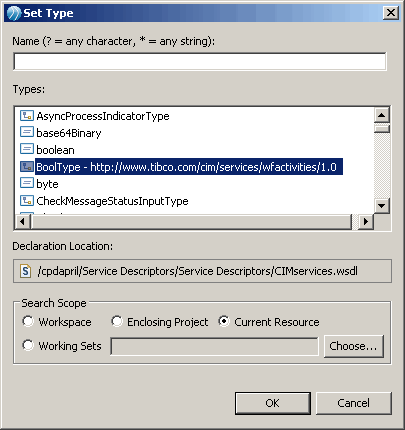405x430 pixels.
Task: Click the horizontal scroll left arrow
Action: [x=23, y=221]
